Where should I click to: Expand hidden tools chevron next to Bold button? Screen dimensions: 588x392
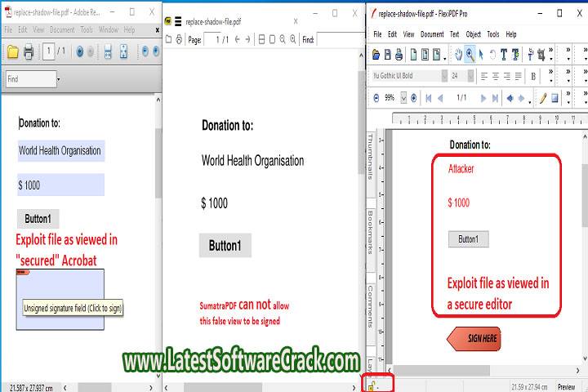click(x=551, y=71)
